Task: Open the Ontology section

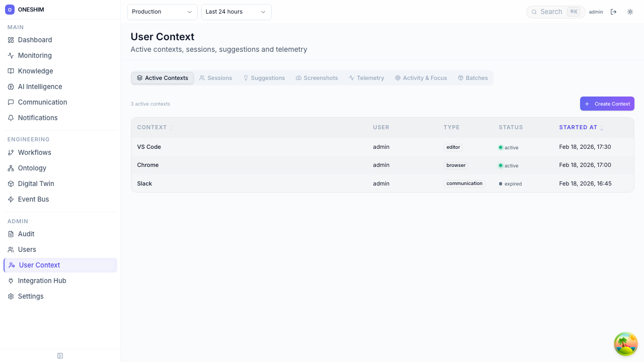Action: (x=31, y=168)
